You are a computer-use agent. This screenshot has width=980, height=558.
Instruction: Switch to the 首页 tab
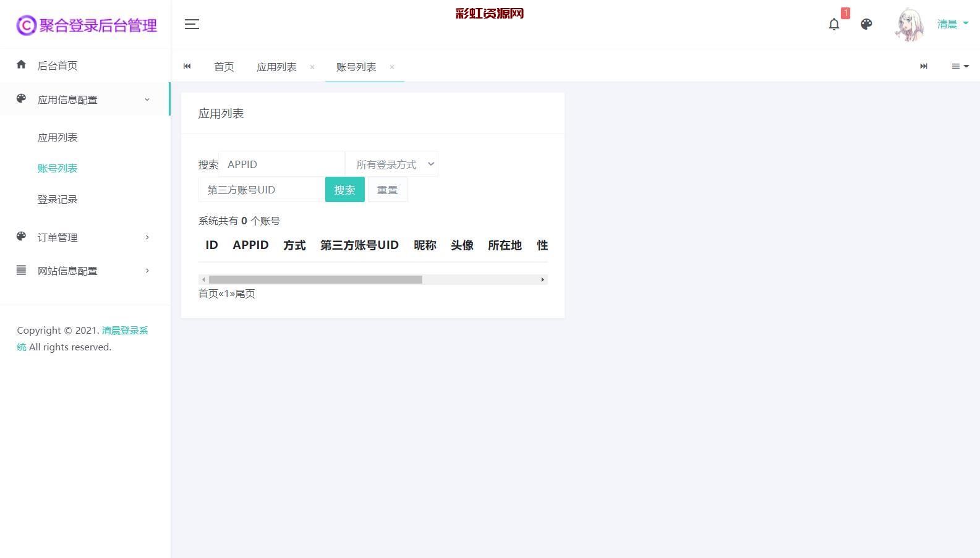pos(224,67)
